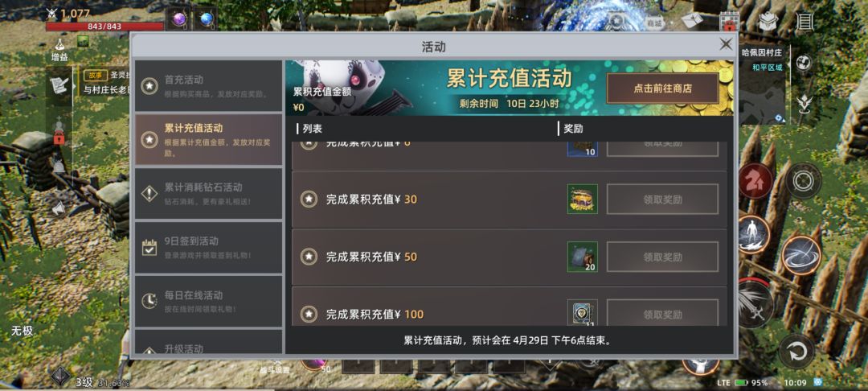868x391 pixels.
Task: Open the 9日签到活动 tab
Action: click(209, 248)
